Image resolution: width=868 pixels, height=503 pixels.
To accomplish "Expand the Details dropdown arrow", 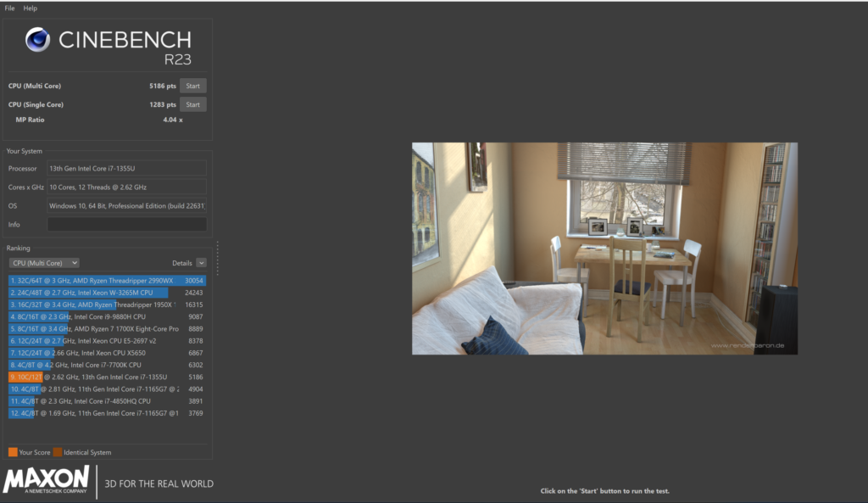I will (201, 263).
